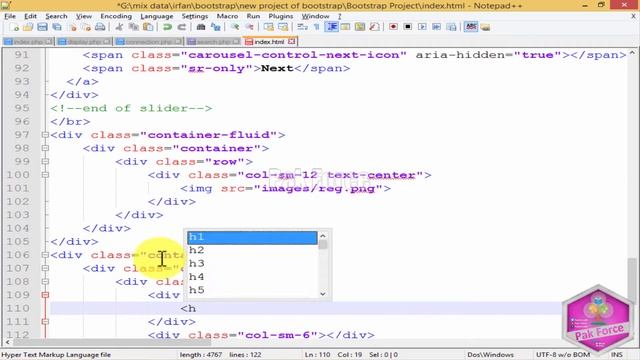Open the File menu

click(10, 16)
